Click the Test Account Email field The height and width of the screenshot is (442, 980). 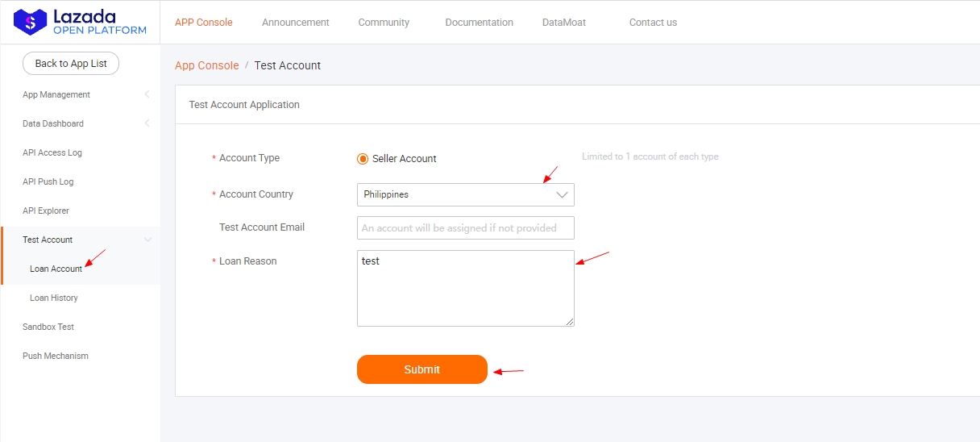[465, 227]
